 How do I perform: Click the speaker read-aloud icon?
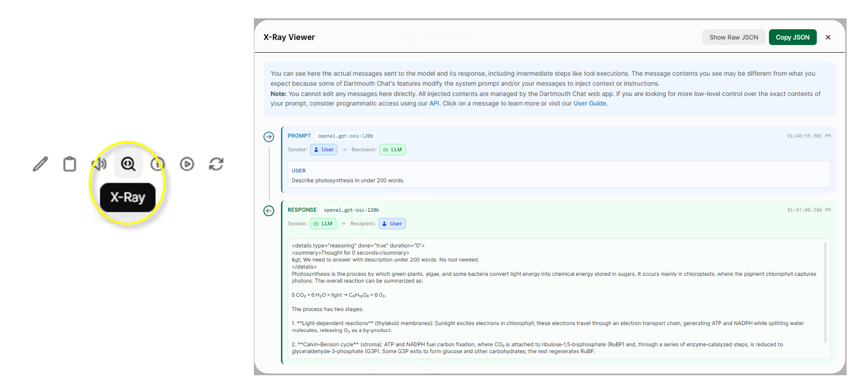pos(99,164)
